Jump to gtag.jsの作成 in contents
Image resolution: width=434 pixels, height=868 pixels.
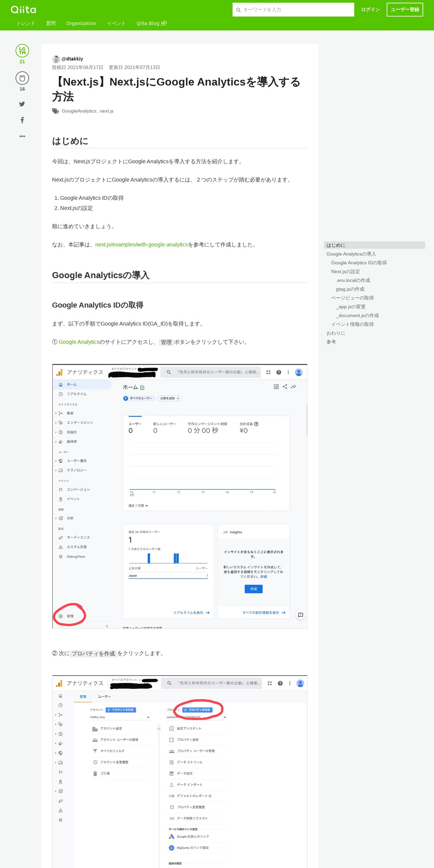coord(350,289)
